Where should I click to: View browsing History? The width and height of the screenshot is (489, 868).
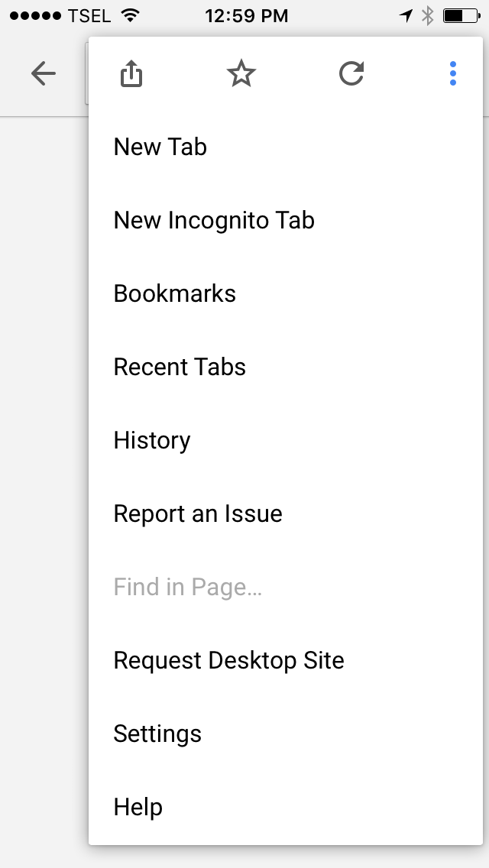pos(152,440)
